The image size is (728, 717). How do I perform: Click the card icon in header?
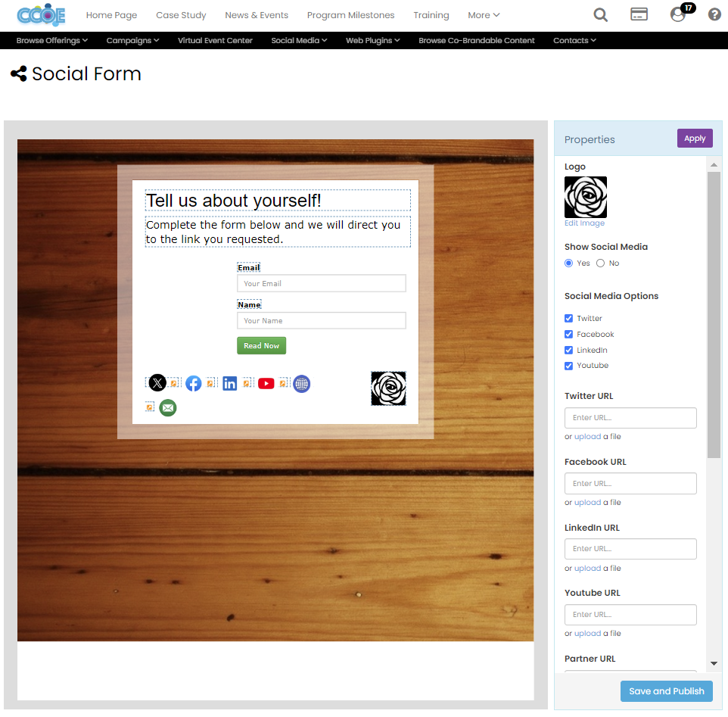[639, 14]
